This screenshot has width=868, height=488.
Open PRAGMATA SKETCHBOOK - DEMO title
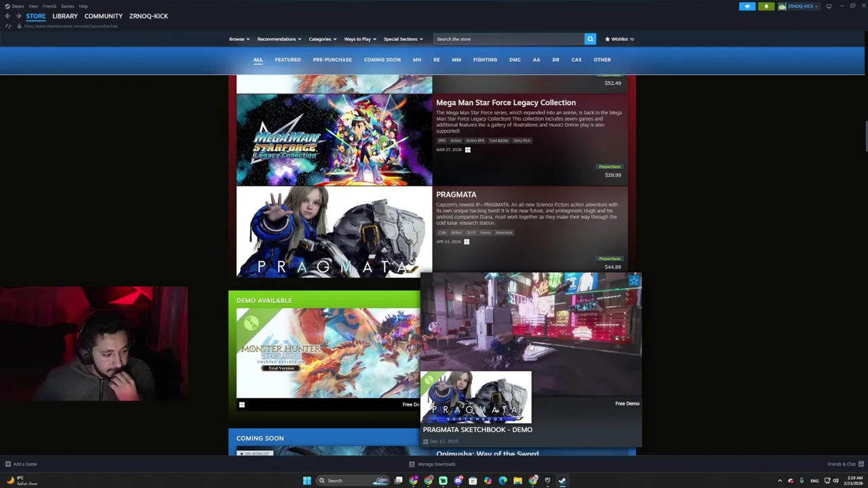pyautogui.click(x=477, y=430)
